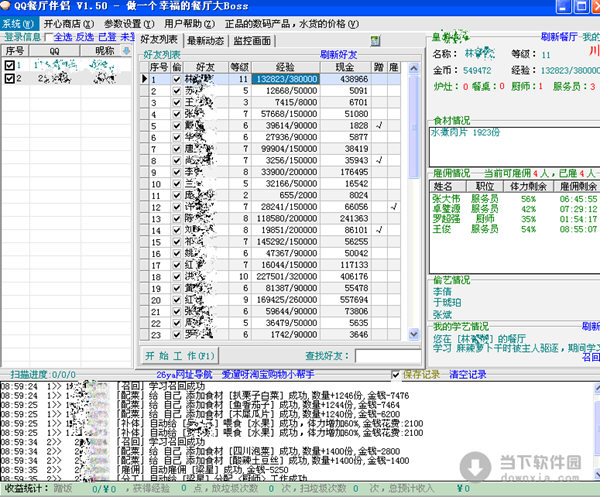Screen dimensions: 600x497
Task: Switch to the 最新动态 tab
Action: coord(205,41)
